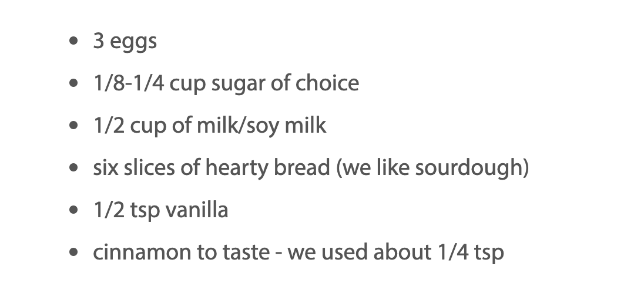The height and width of the screenshot is (283, 644).
Task: Click the word 'sugar'
Action: coord(238,85)
